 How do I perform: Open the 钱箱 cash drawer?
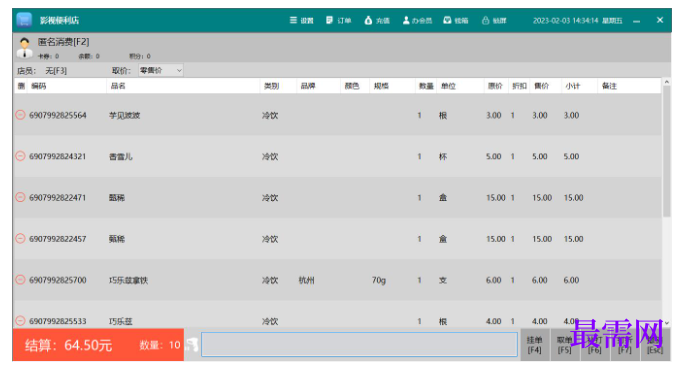(x=455, y=20)
